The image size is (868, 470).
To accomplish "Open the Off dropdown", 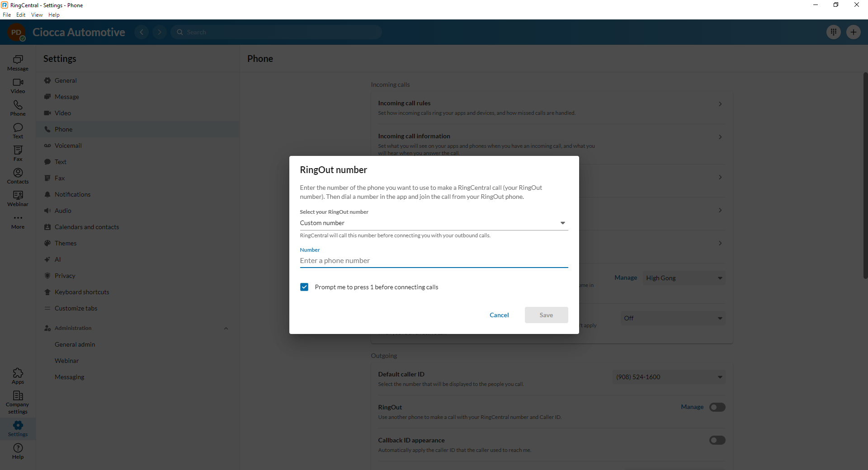I will click(x=673, y=318).
